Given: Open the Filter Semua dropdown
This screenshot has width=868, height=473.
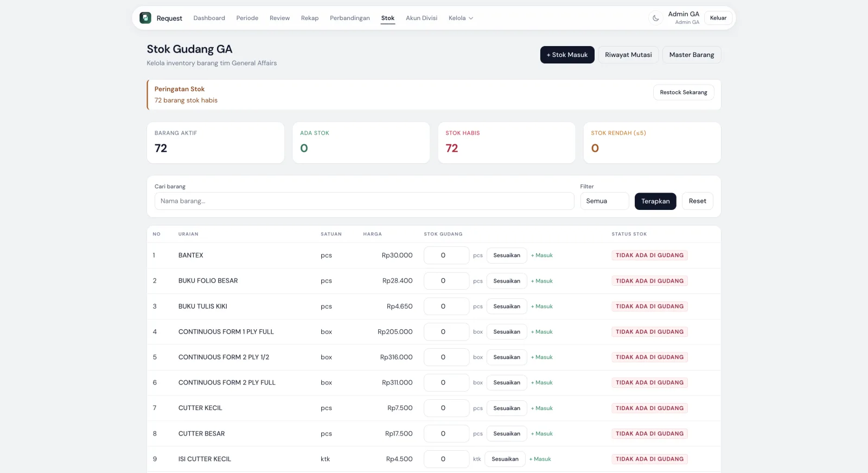Looking at the screenshot, I should [604, 201].
